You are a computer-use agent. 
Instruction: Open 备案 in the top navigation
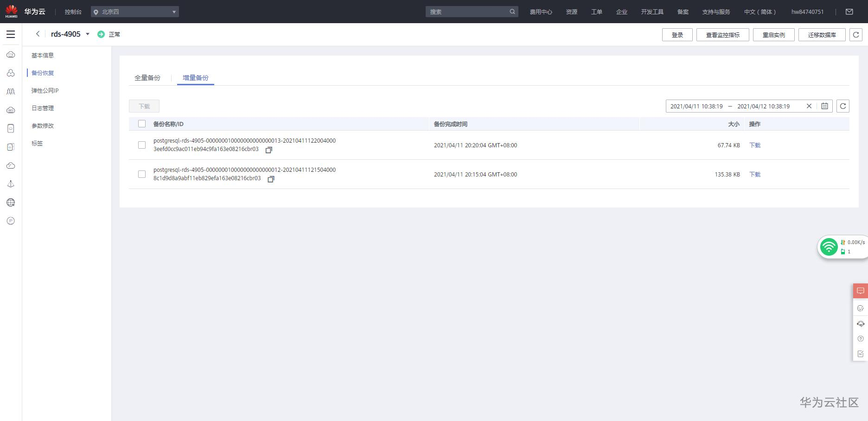coord(683,12)
